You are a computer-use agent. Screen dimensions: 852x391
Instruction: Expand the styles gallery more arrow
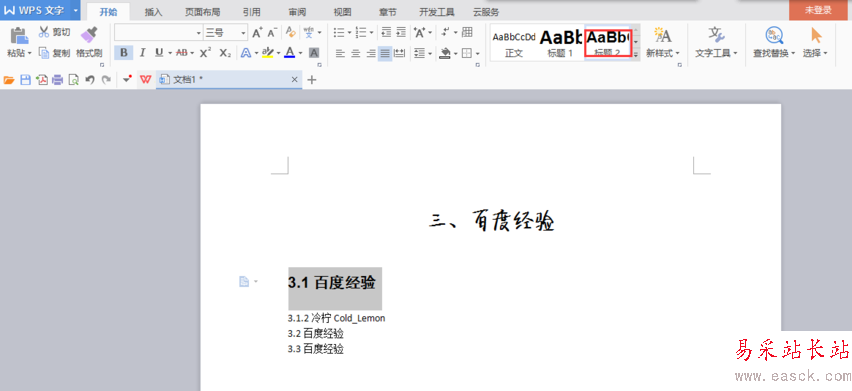click(x=636, y=55)
